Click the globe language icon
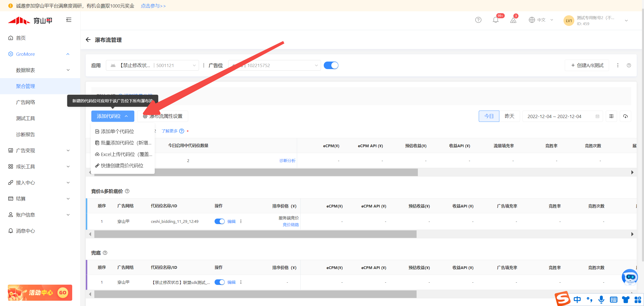 click(x=532, y=20)
